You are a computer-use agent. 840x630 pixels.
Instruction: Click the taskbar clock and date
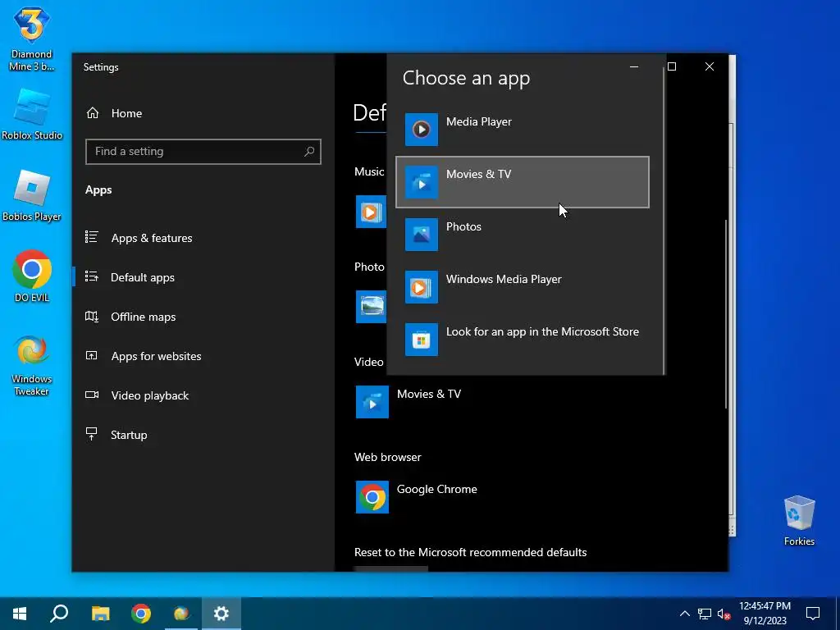tap(765, 614)
